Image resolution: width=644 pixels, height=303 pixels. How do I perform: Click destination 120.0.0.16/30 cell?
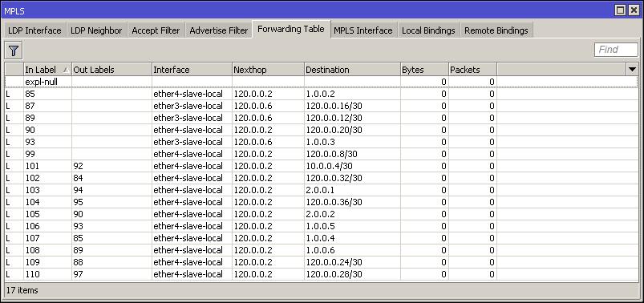point(352,106)
